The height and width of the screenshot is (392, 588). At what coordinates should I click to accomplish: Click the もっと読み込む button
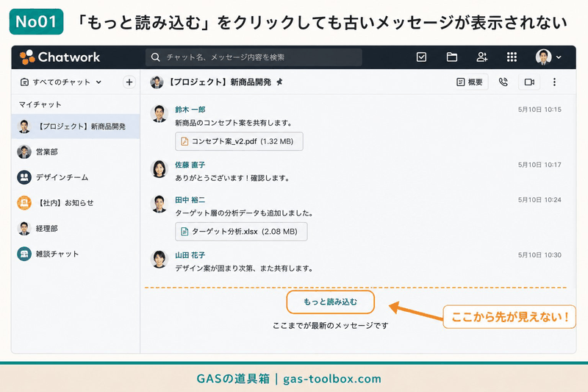pos(330,302)
